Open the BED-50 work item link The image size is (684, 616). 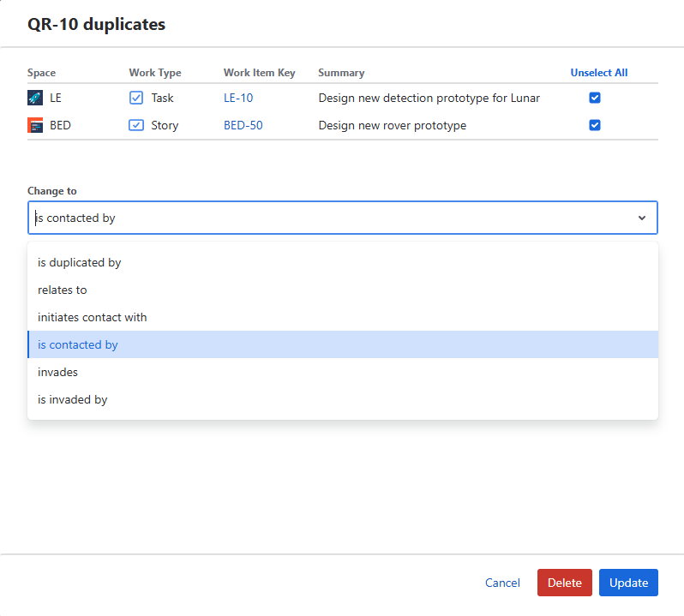(243, 125)
